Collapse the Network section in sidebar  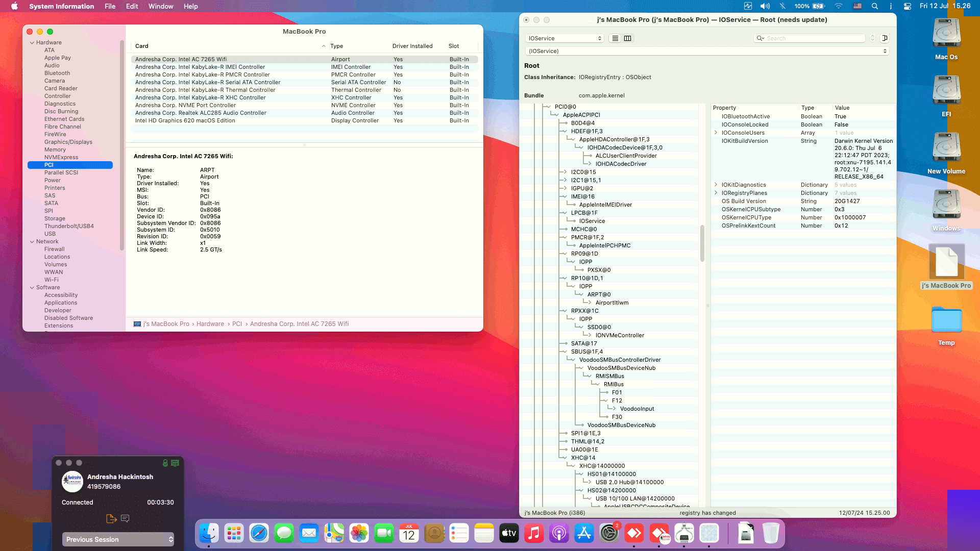[x=32, y=242]
